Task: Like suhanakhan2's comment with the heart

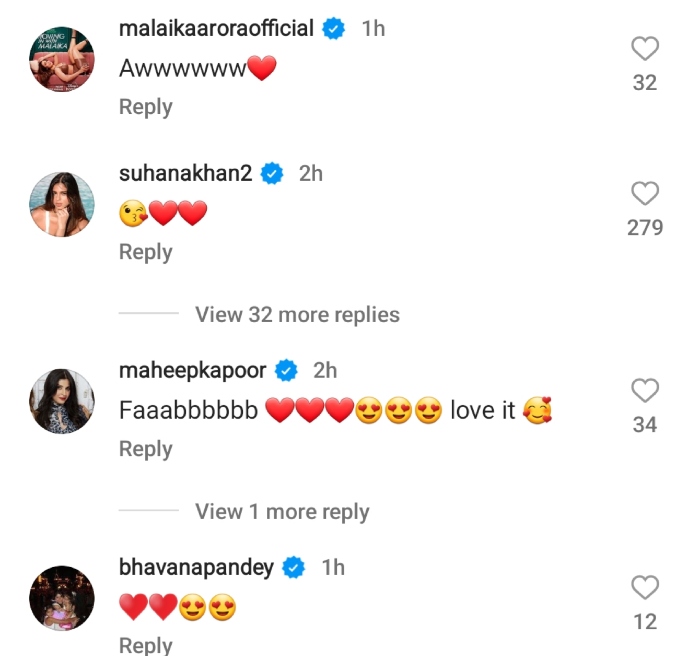Action: [646, 193]
